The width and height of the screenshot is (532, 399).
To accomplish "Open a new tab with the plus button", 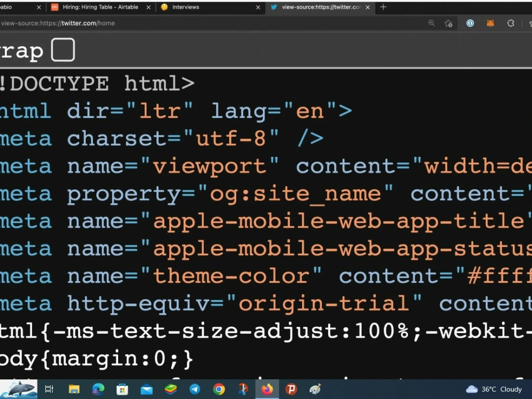I will point(384,7).
